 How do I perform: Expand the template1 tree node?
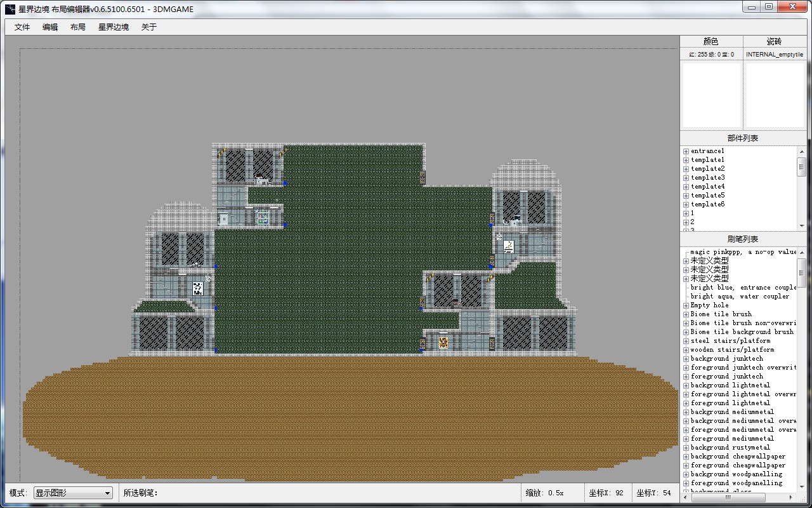point(686,160)
